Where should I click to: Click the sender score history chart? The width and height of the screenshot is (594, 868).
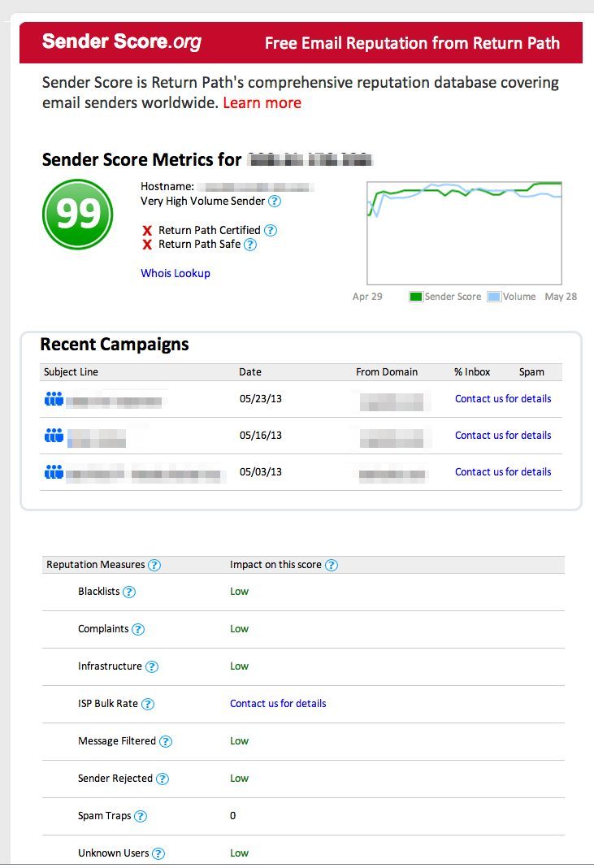(x=465, y=233)
